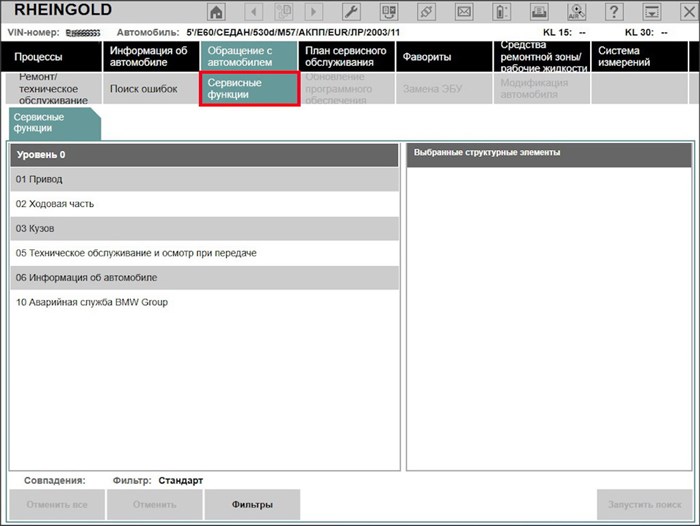Switch to Информация об автомобиле tab
The height and width of the screenshot is (526, 700).
(150, 57)
